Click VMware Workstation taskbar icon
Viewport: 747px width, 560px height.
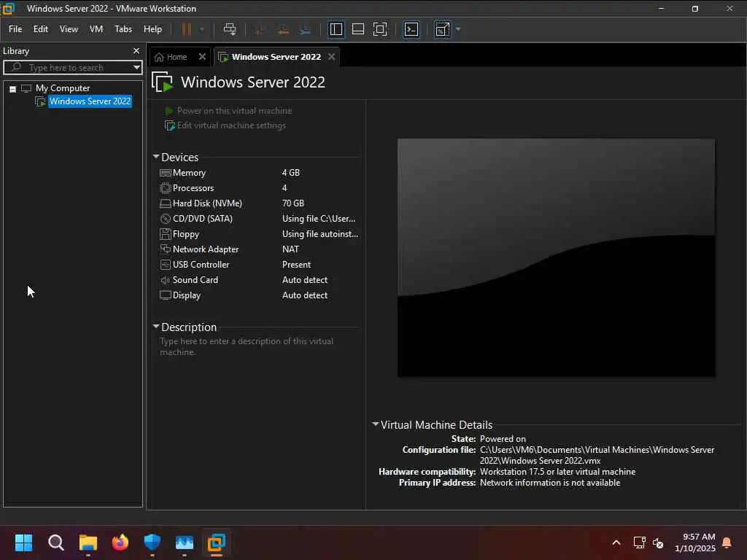click(216, 542)
